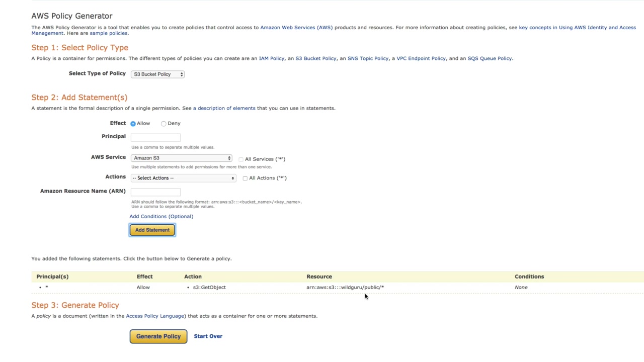Image resolution: width=644 pixels, height=362 pixels.
Task: Click the Generate Policy button
Action: [158, 336]
